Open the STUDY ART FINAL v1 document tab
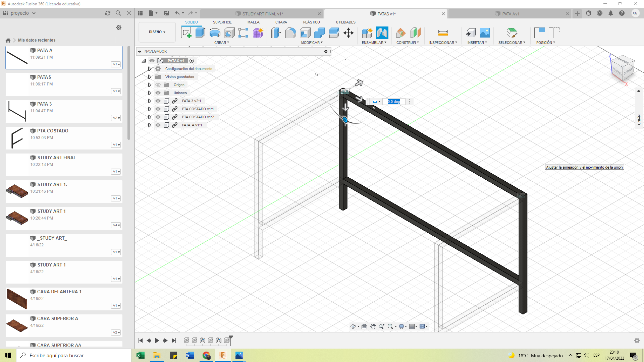 [262, 14]
